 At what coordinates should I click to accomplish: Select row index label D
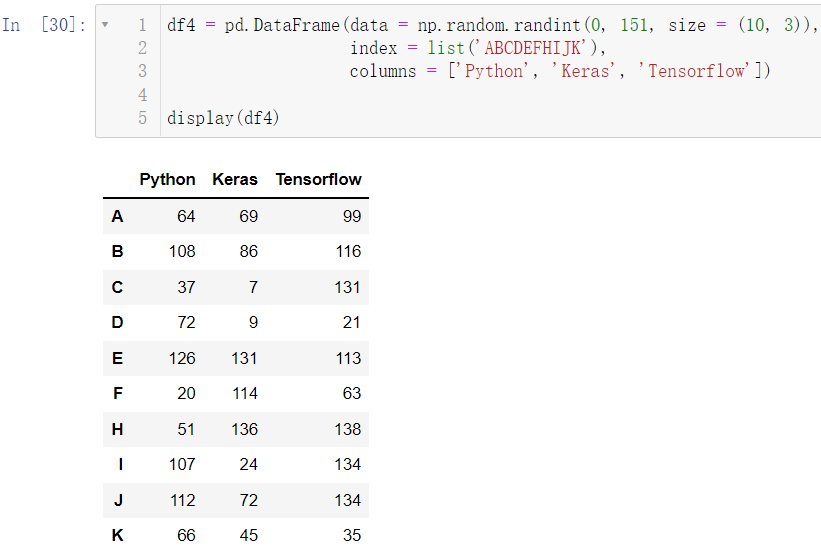(x=117, y=322)
